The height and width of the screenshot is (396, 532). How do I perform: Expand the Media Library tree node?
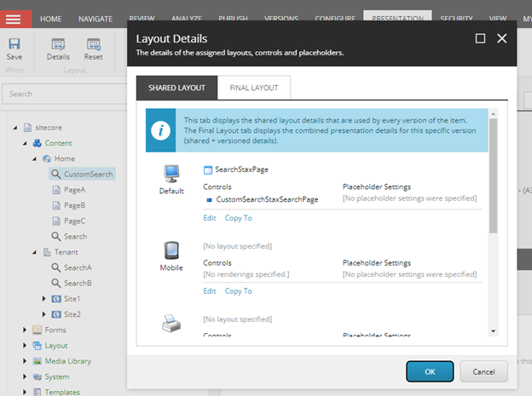tap(25, 361)
